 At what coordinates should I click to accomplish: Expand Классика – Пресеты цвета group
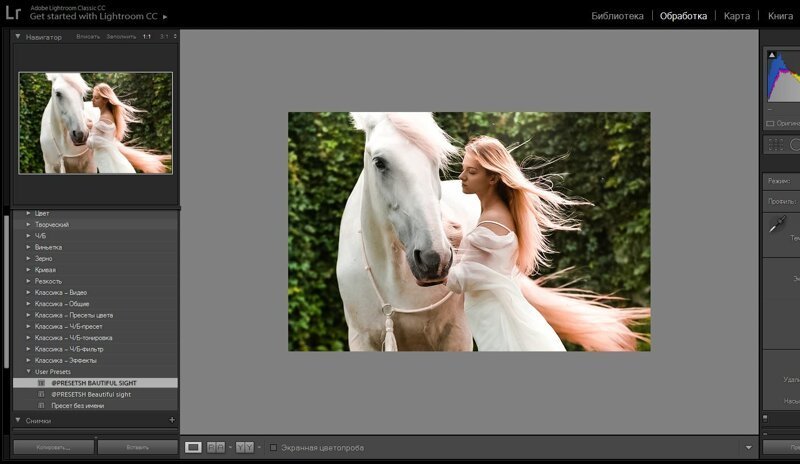pyautogui.click(x=29, y=315)
